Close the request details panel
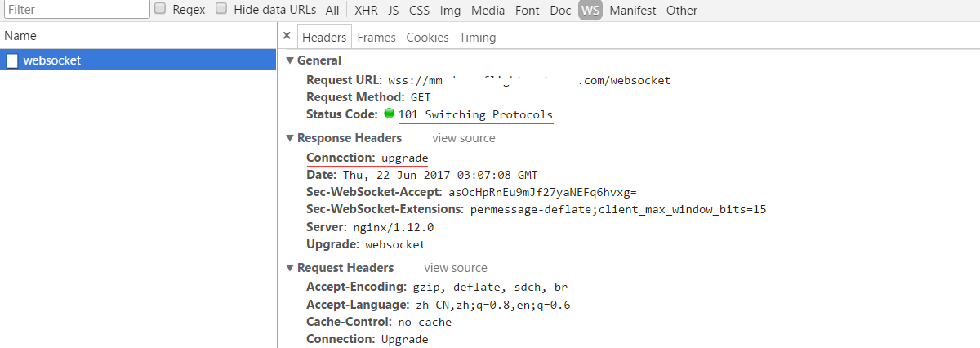 (x=287, y=37)
